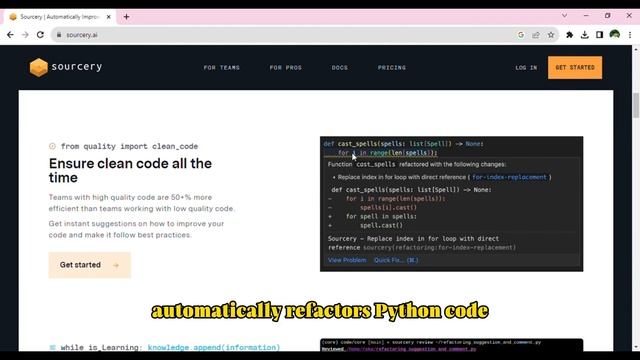Click Quick Fix in code popup

click(396, 260)
